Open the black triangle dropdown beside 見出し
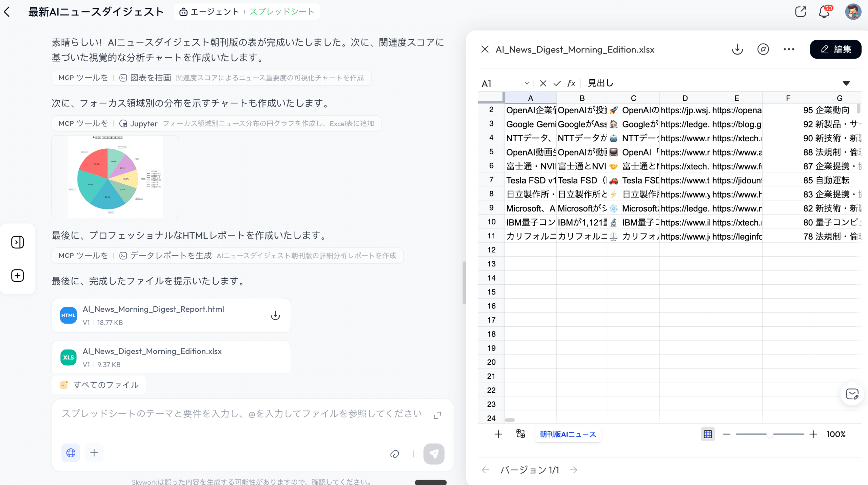Image resolution: width=868 pixels, height=485 pixels. pos(847,83)
